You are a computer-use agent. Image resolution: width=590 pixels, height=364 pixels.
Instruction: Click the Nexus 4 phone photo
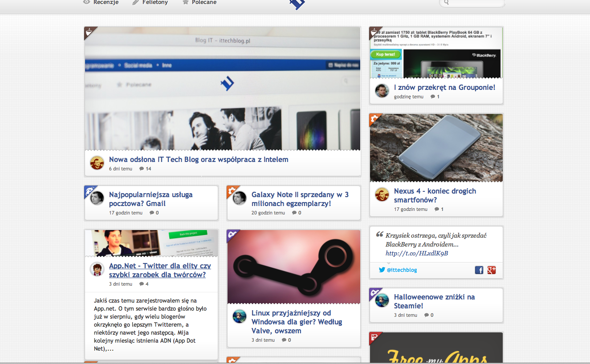[x=436, y=148]
